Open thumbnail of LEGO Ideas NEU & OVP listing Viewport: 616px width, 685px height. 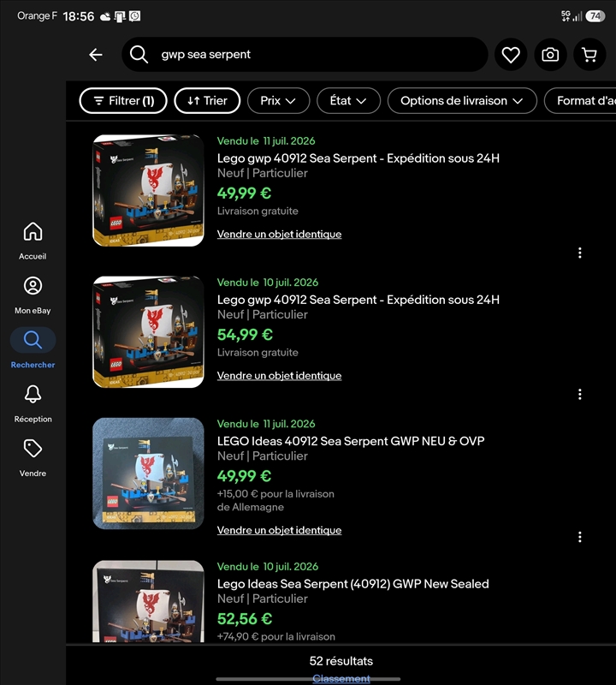(148, 474)
